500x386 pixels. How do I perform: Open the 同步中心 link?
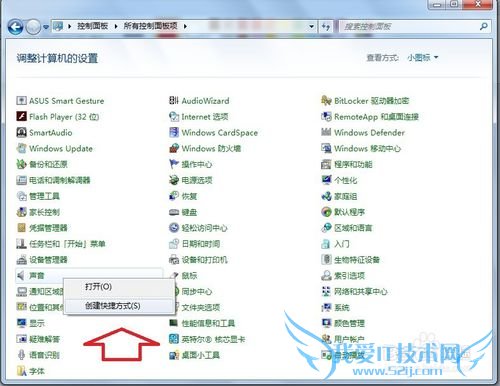(x=197, y=292)
